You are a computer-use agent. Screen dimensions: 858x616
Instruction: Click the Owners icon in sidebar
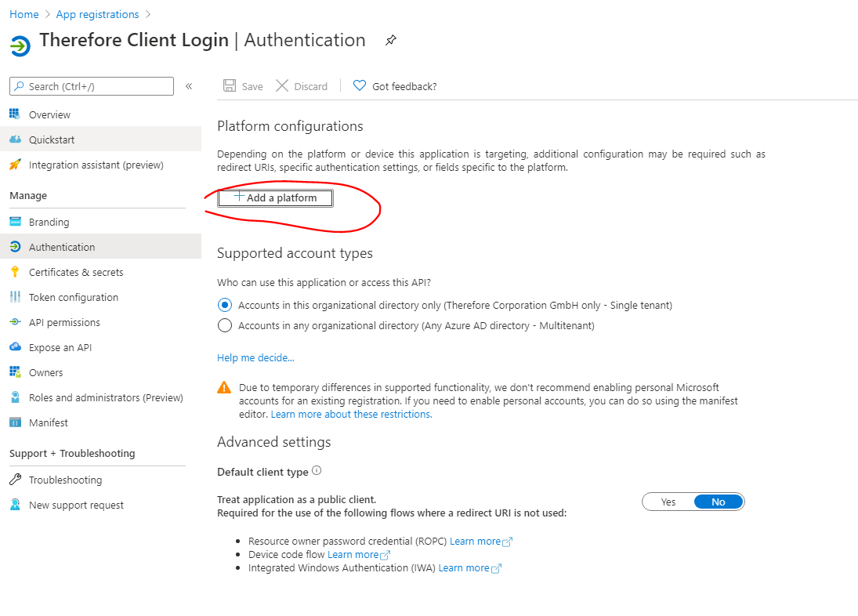tap(15, 372)
